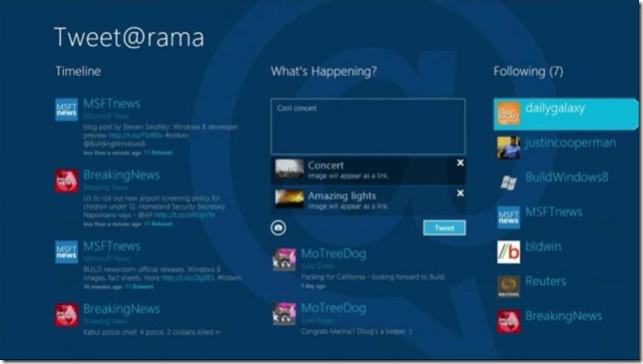Open the MSFTnews name on the BUILD newsroom tweet
The image size is (643, 364).
pyautogui.click(x=112, y=246)
